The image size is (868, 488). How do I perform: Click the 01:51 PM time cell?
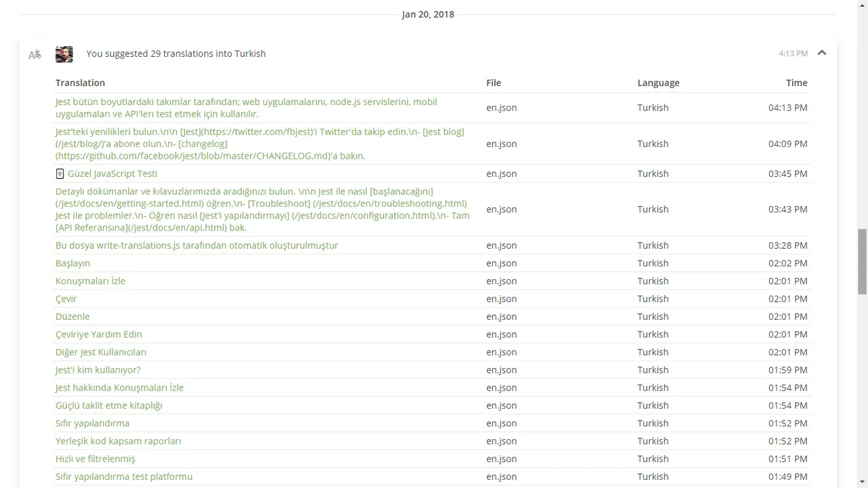788,459
